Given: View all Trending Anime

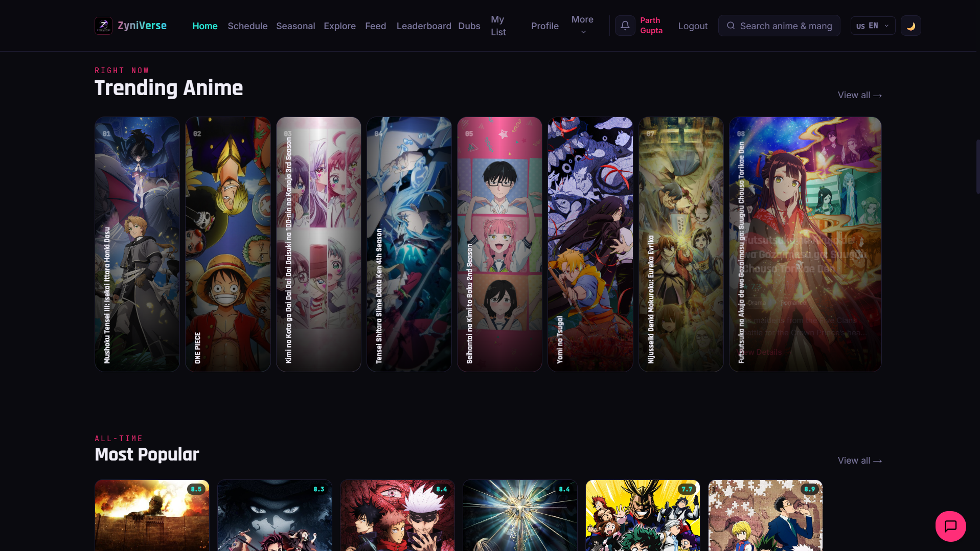Looking at the screenshot, I should pyautogui.click(x=859, y=95).
